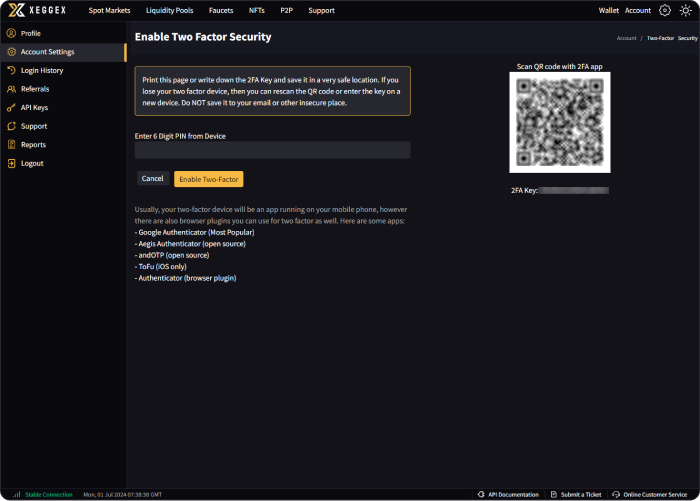Click andOTP (open source) text

172,255
